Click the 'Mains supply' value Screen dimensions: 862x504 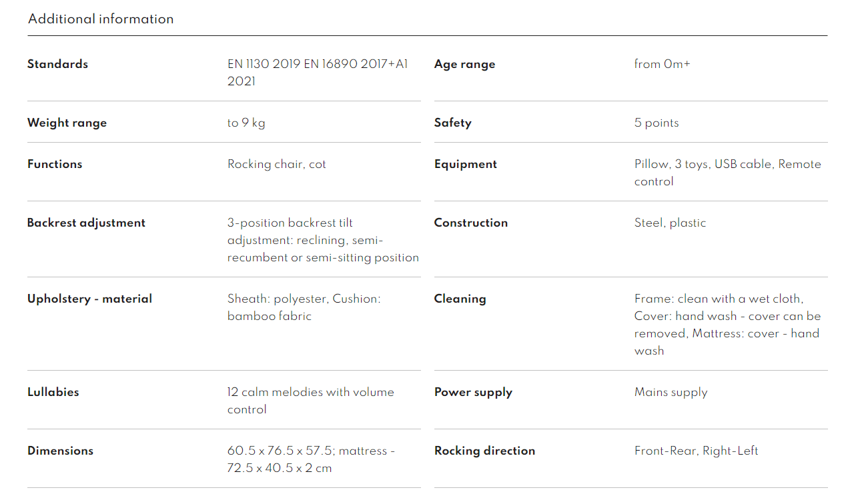671,392
